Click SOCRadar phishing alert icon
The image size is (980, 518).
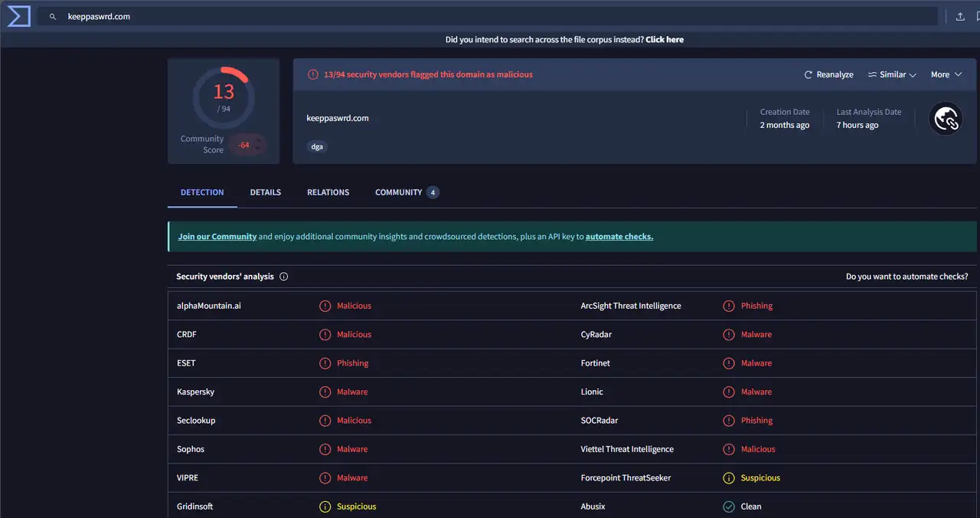coord(729,421)
